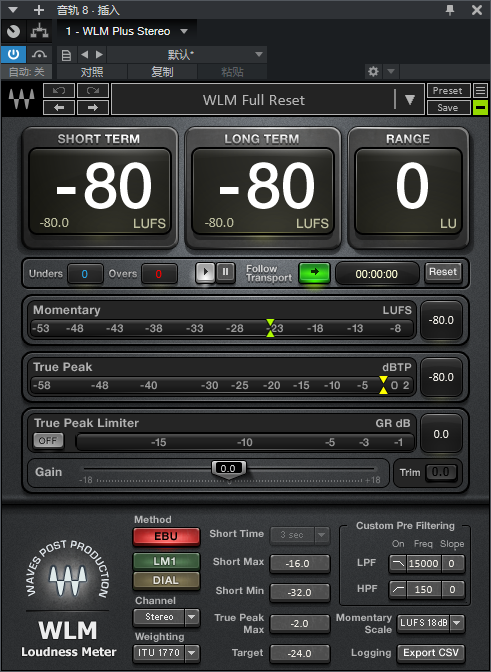
Task: Open Momentary Scale LUFS 18dB dropdown
Action: point(431,623)
